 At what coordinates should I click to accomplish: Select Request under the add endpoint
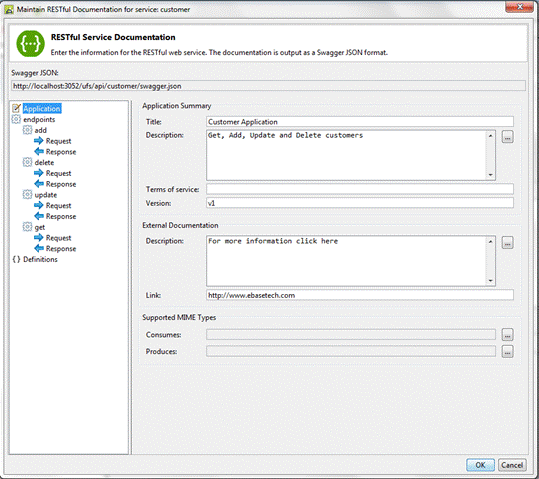[58, 141]
